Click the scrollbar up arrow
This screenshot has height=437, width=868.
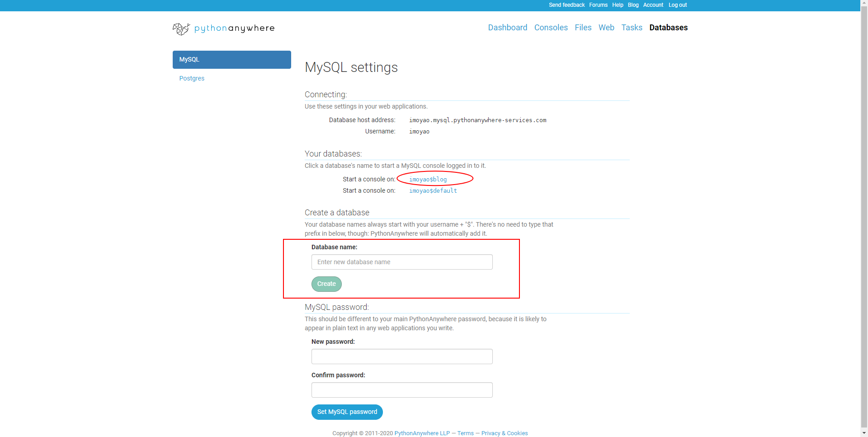coord(864,4)
